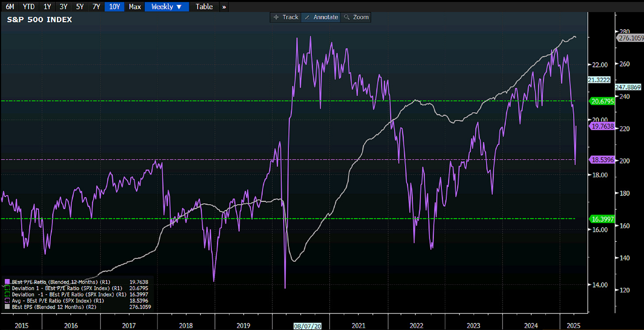
Task: Choose the 7Y time range
Action: (x=96, y=7)
